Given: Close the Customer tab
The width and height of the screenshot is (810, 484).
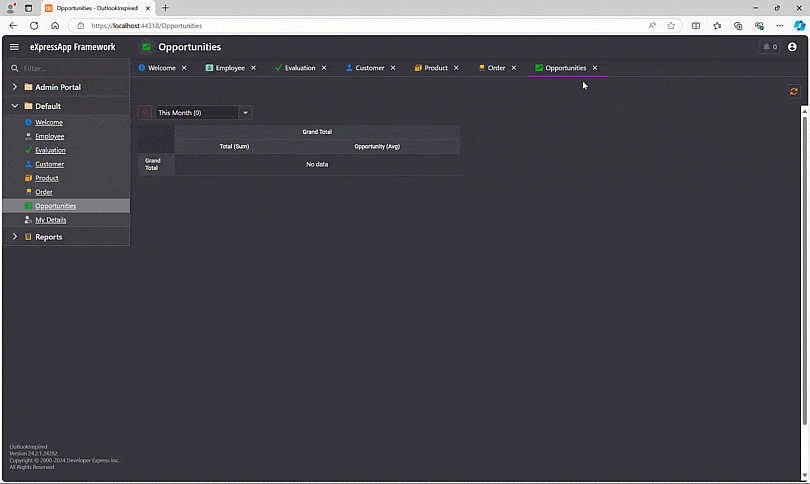Looking at the screenshot, I should coord(393,68).
